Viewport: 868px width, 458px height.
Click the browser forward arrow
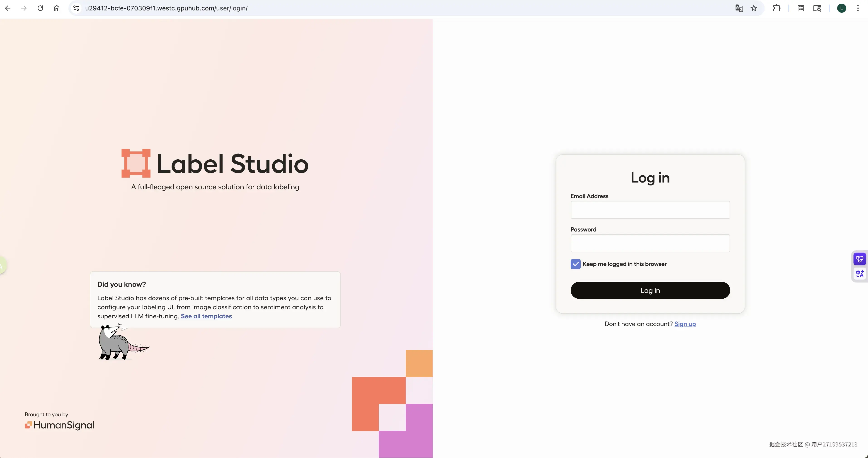point(24,8)
